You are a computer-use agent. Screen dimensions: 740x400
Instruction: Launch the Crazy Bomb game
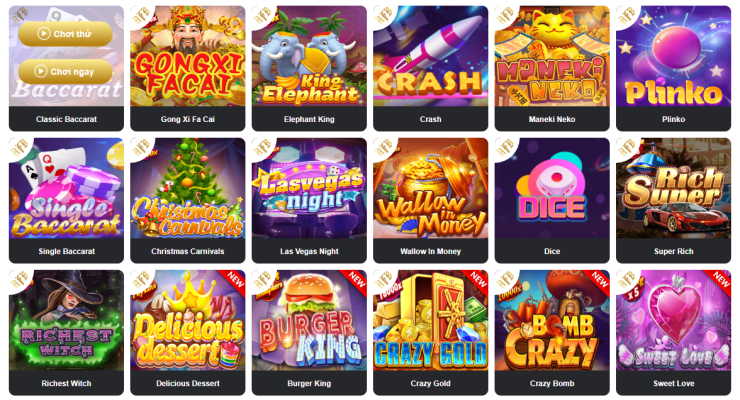point(552,320)
